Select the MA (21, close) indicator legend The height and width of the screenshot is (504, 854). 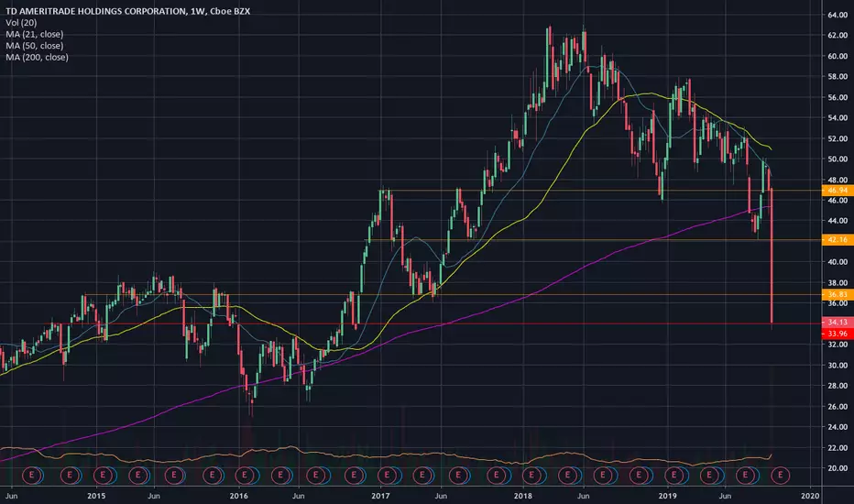point(34,34)
